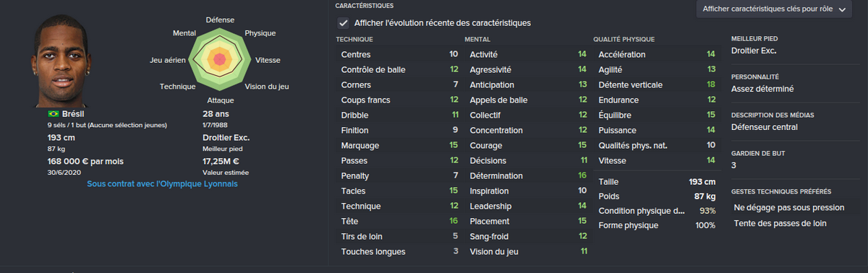The height and width of the screenshot is (273, 868).
Task: Click the 'Condition physique' 93% row
Action: coord(658,211)
